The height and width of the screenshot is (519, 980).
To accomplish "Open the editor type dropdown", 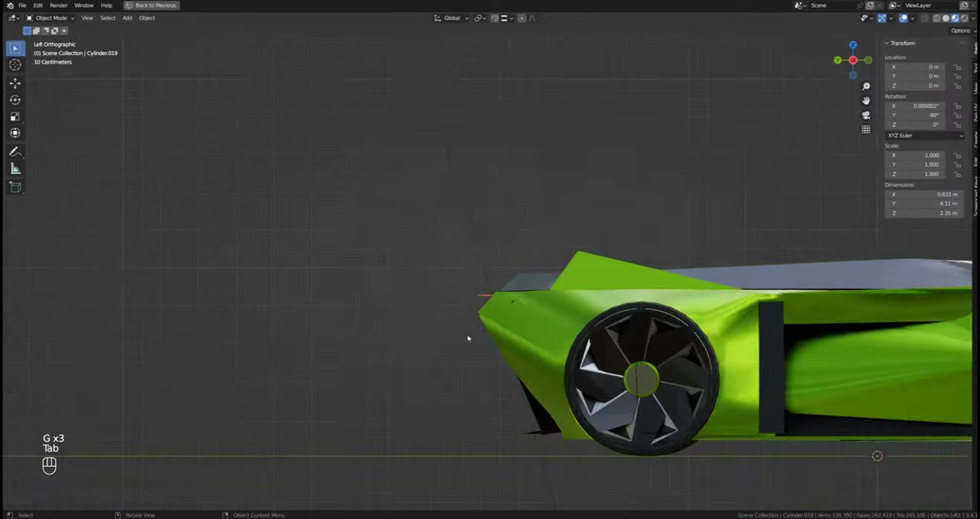I will pos(13,18).
